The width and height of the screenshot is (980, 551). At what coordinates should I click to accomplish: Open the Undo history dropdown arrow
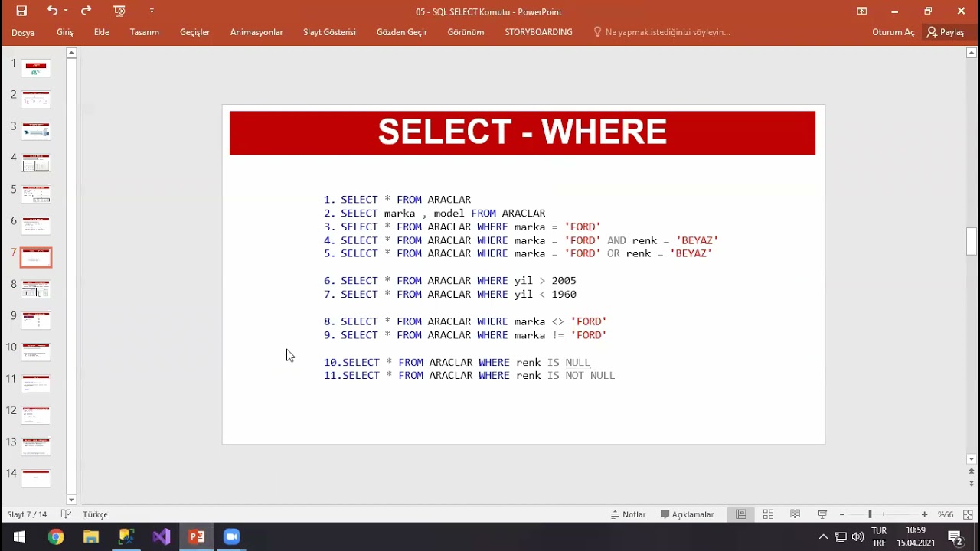[x=66, y=11]
